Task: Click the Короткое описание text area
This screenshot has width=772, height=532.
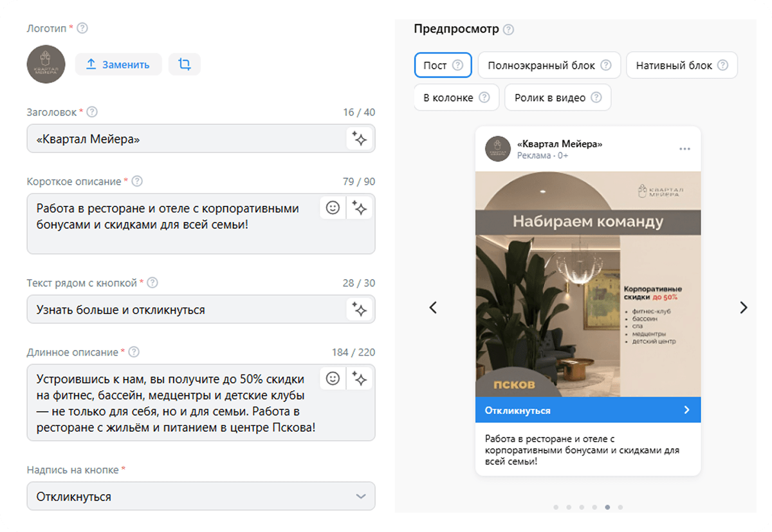Action: pos(201,224)
